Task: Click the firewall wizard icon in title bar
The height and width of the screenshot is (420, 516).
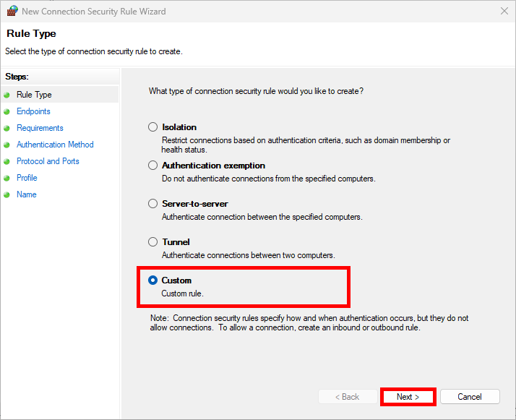Action: 12,11
